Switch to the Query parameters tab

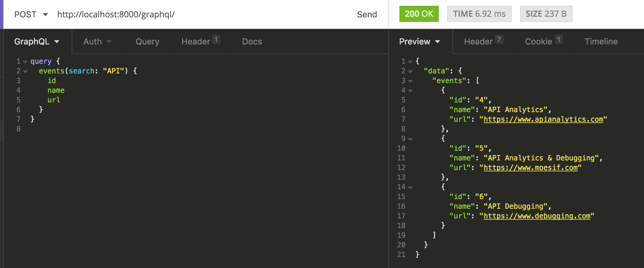147,41
